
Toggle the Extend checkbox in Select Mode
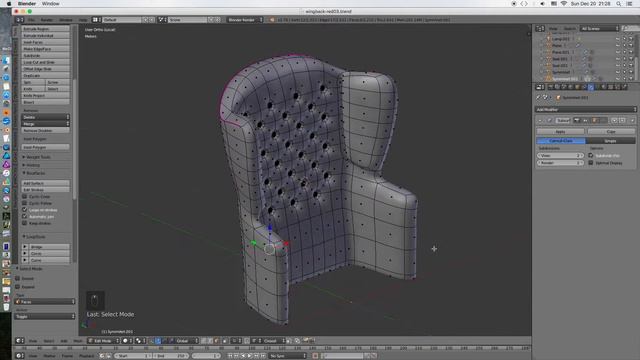point(18,278)
